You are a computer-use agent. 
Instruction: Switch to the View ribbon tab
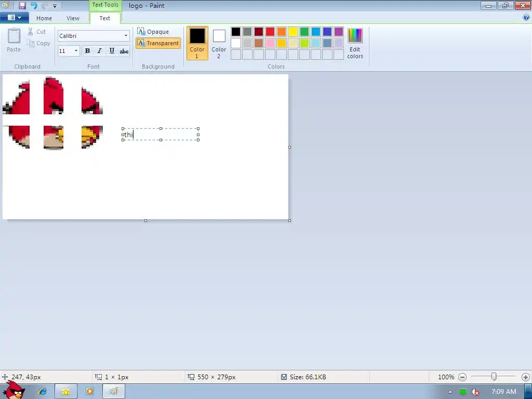[x=73, y=18]
